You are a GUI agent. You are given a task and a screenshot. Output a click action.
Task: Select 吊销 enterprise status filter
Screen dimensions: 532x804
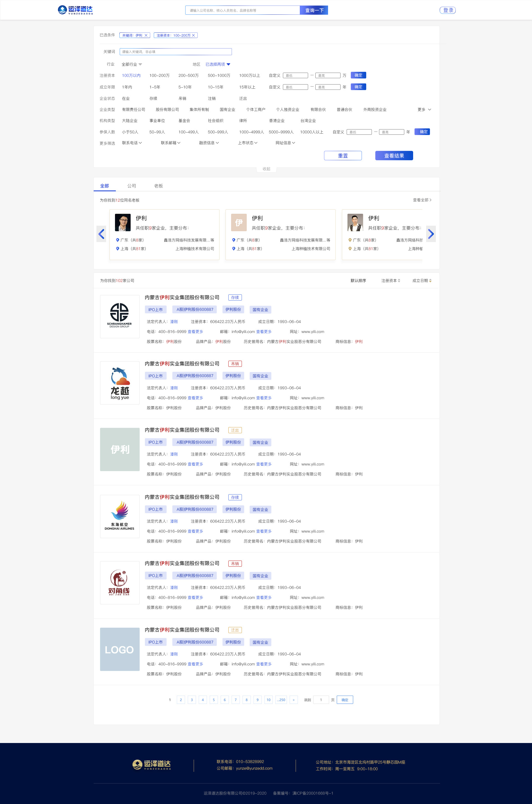click(x=182, y=98)
